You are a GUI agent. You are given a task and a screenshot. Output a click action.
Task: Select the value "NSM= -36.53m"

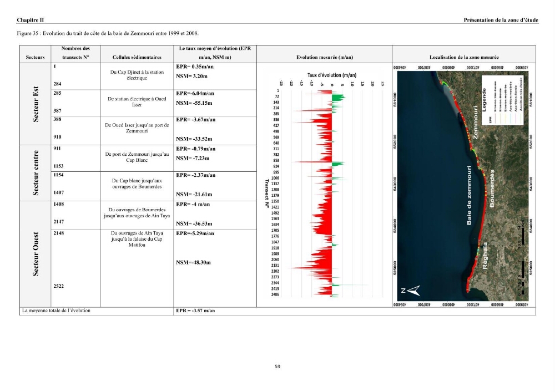(194, 224)
